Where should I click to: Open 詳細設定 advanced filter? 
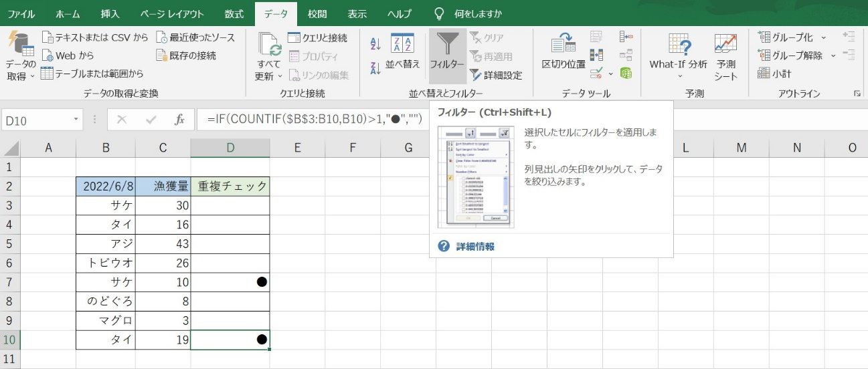(496, 76)
